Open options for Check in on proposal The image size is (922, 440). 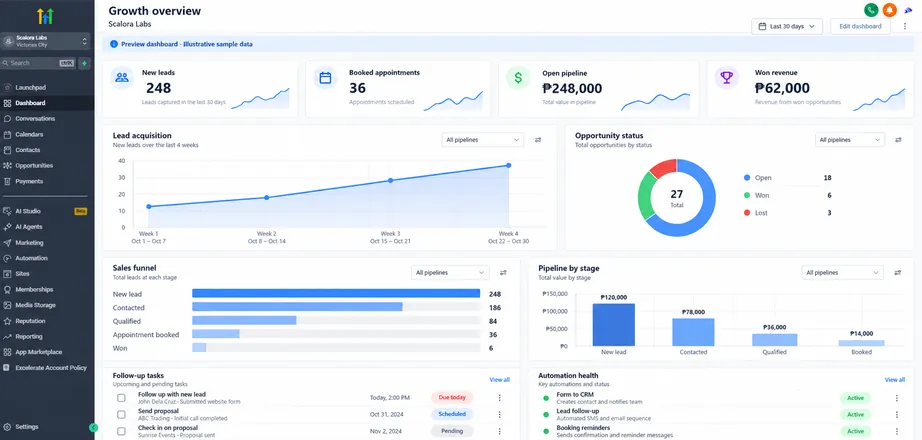(500, 431)
